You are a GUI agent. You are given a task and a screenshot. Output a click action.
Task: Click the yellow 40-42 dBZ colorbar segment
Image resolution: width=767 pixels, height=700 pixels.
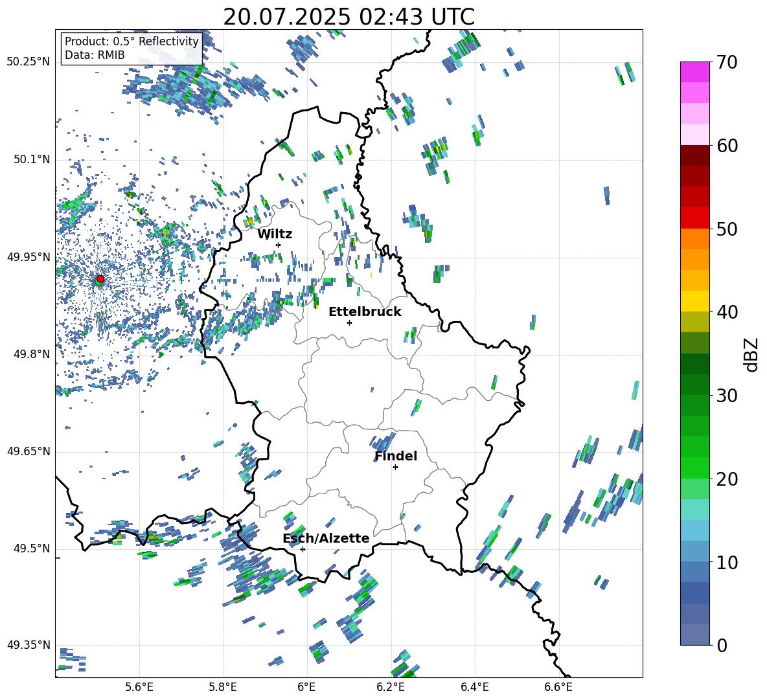click(694, 301)
